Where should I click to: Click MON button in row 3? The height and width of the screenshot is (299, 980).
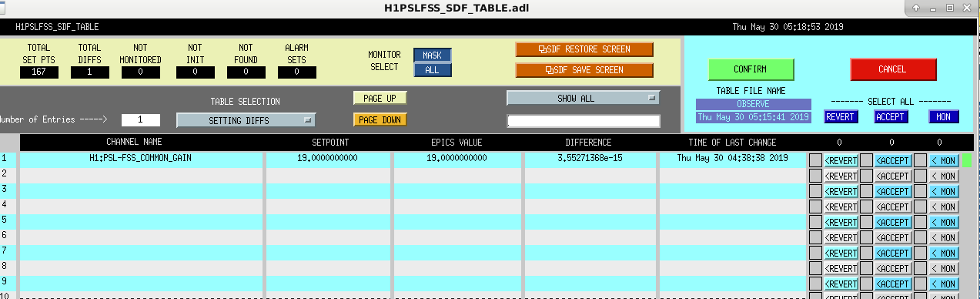click(944, 191)
